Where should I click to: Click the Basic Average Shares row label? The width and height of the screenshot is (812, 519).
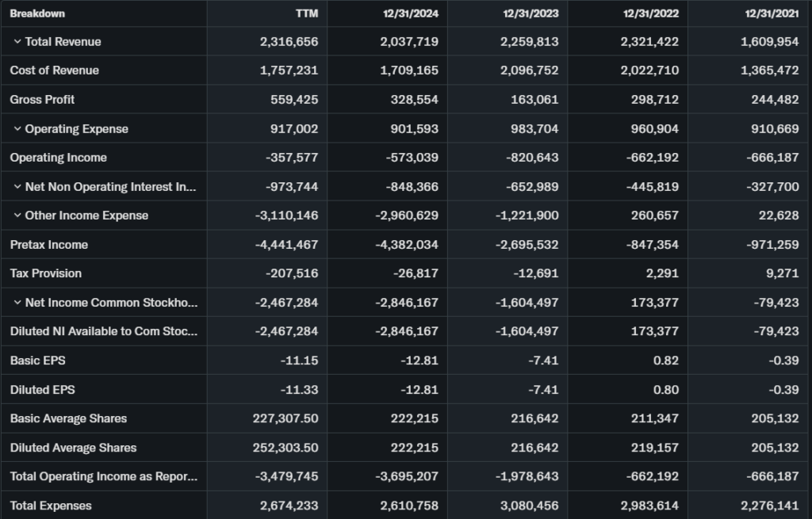(x=68, y=418)
